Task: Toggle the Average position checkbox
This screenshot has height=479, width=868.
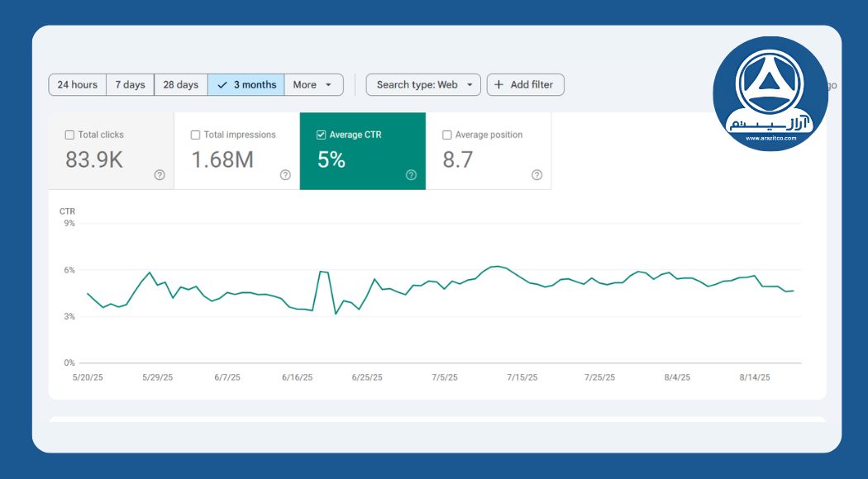Action: coord(447,135)
